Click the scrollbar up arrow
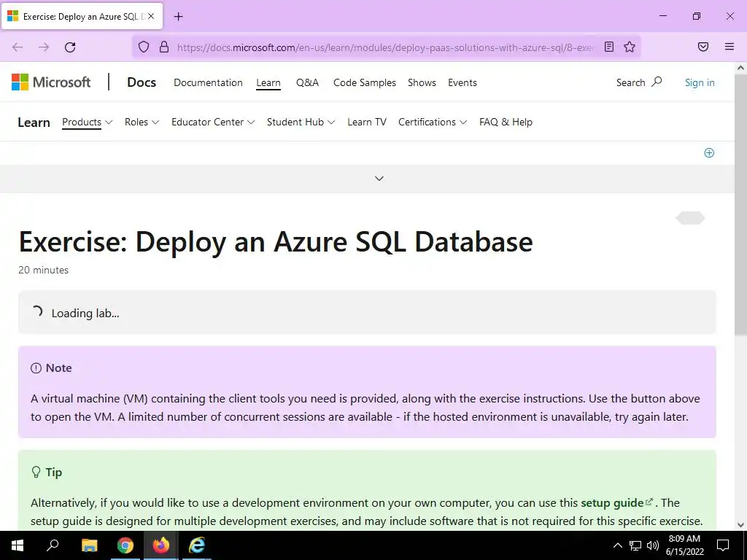This screenshot has width=747, height=560. point(740,68)
